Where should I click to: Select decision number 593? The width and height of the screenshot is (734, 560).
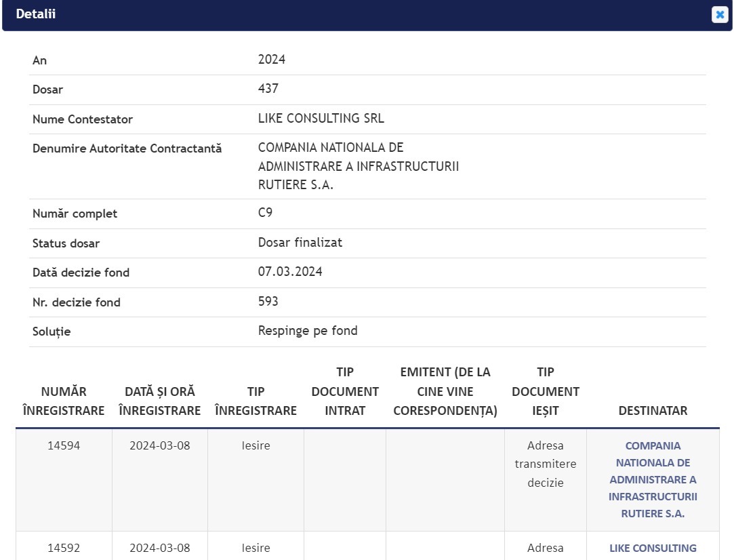coord(268,301)
